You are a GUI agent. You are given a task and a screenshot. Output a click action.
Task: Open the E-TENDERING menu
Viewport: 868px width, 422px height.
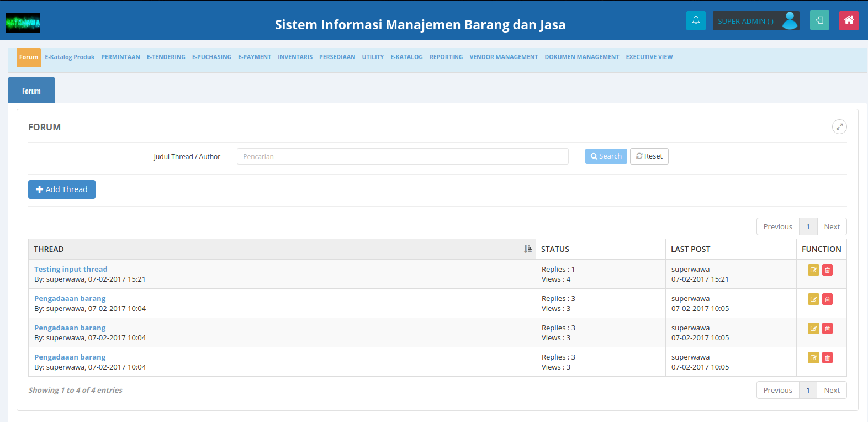166,57
